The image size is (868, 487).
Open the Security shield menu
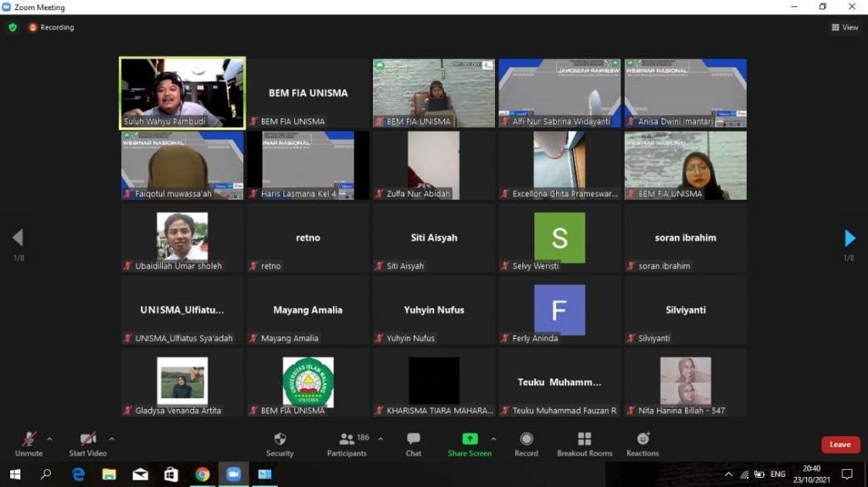pos(280,445)
